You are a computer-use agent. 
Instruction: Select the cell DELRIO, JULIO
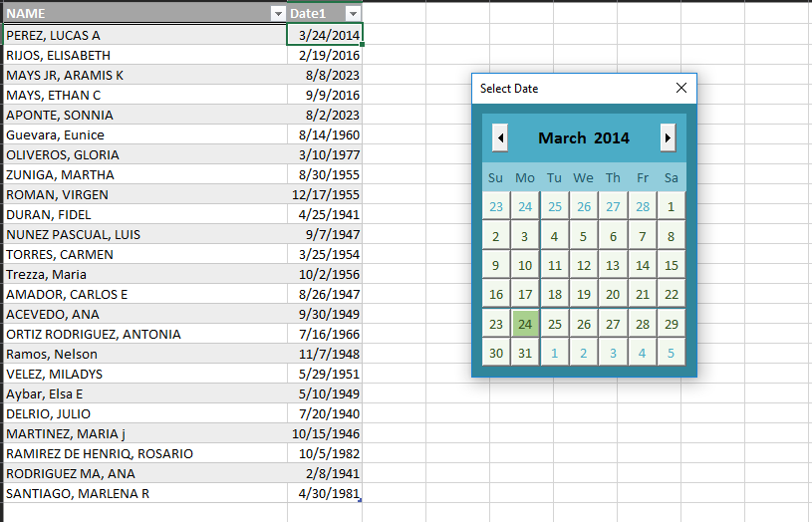click(x=145, y=413)
